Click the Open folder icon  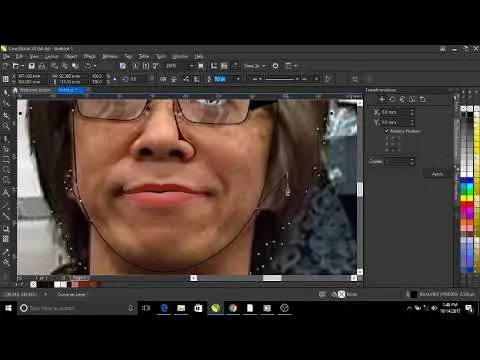pos(15,66)
